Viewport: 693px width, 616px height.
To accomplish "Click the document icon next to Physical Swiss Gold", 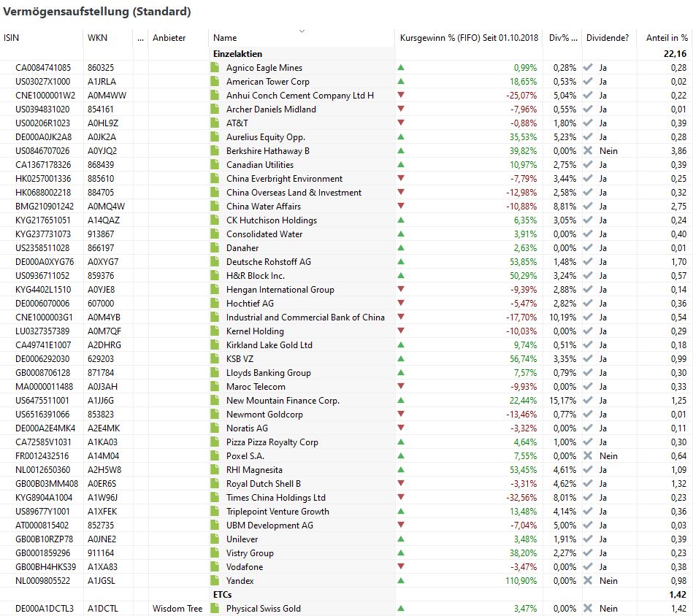I will pyautogui.click(x=215, y=609).
